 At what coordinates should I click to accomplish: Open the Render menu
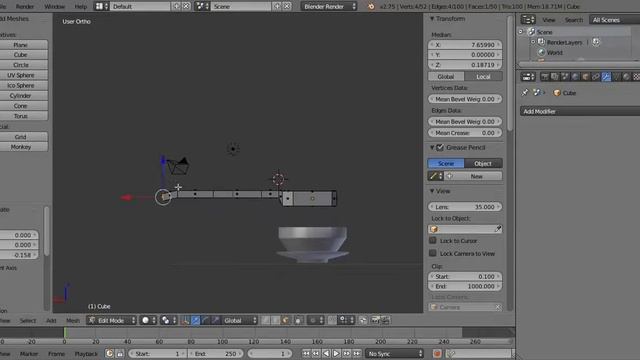pos(25,7)
